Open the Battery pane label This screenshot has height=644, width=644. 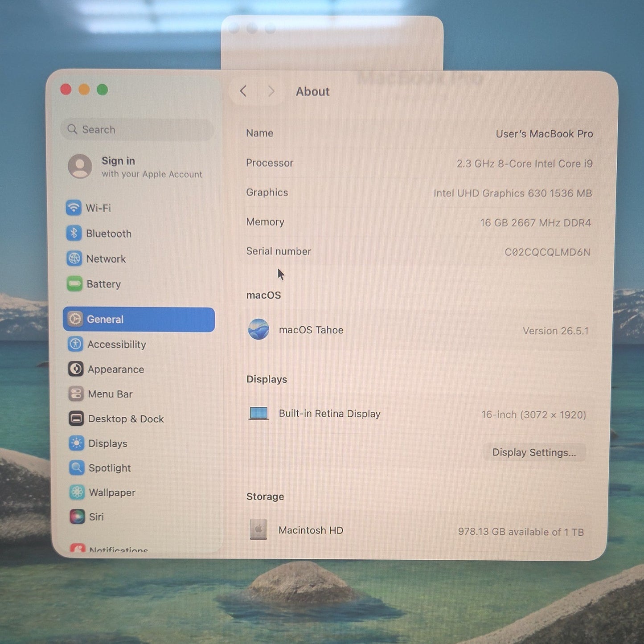[x=104, y=284]
